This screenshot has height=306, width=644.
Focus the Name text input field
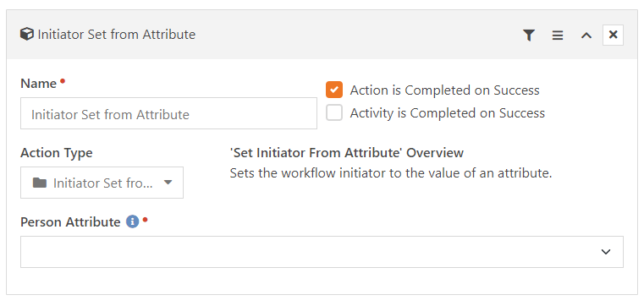(168, 113)
